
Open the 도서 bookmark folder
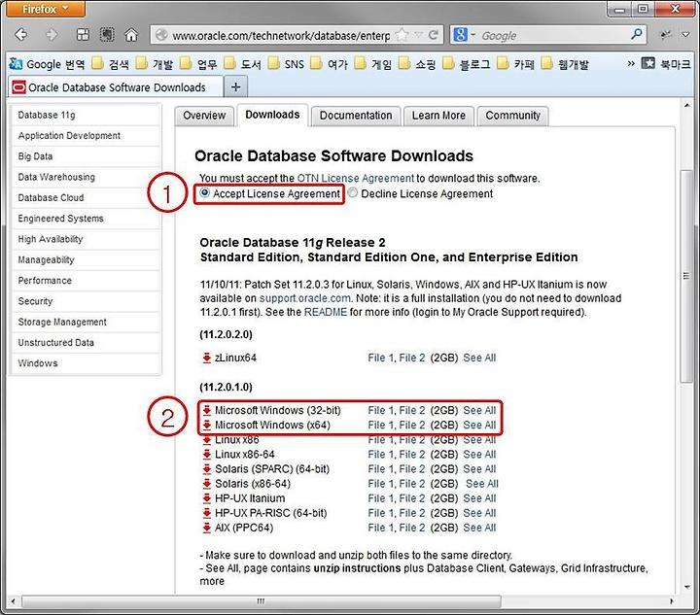coord(242,64)
